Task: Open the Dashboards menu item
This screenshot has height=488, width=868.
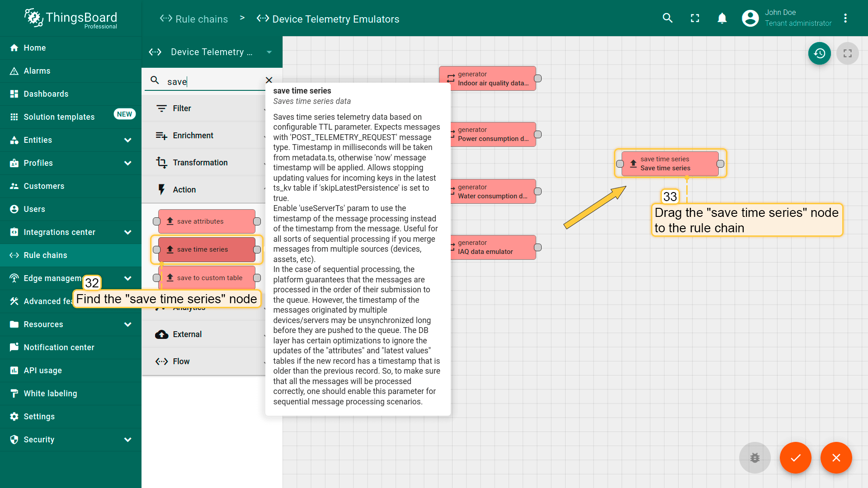Action: coord(46,94)
